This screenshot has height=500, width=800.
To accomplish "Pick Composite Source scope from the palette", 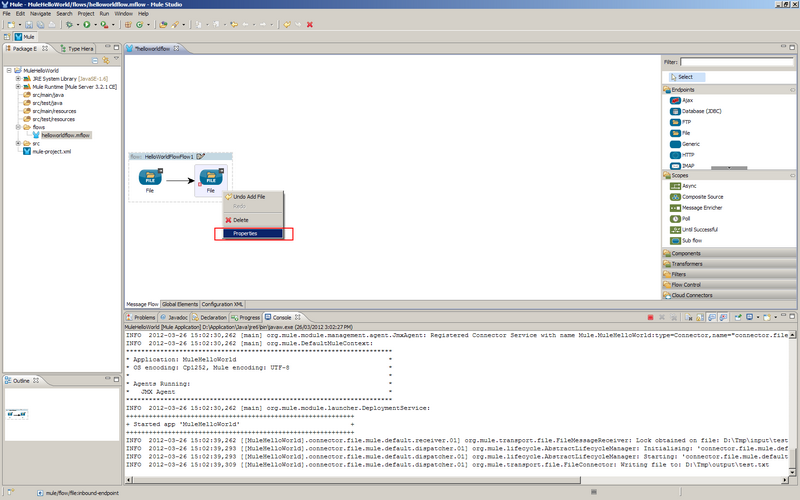I will coord(696,197).
